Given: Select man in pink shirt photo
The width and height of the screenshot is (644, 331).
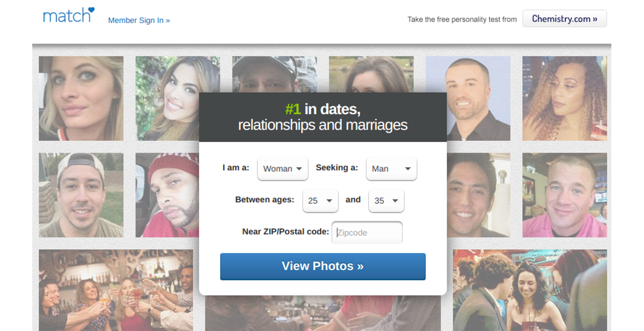Looking at the screenshot, I should point(564,195).
